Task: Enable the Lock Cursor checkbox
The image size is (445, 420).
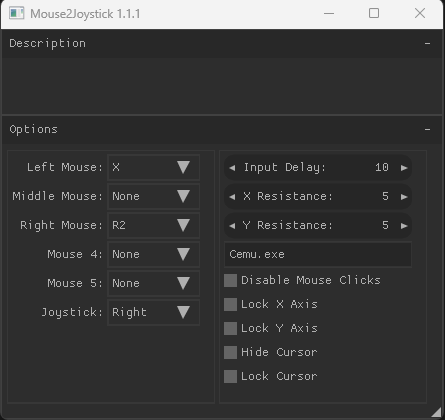Action: pyautogui.click(x=230, y=376)
